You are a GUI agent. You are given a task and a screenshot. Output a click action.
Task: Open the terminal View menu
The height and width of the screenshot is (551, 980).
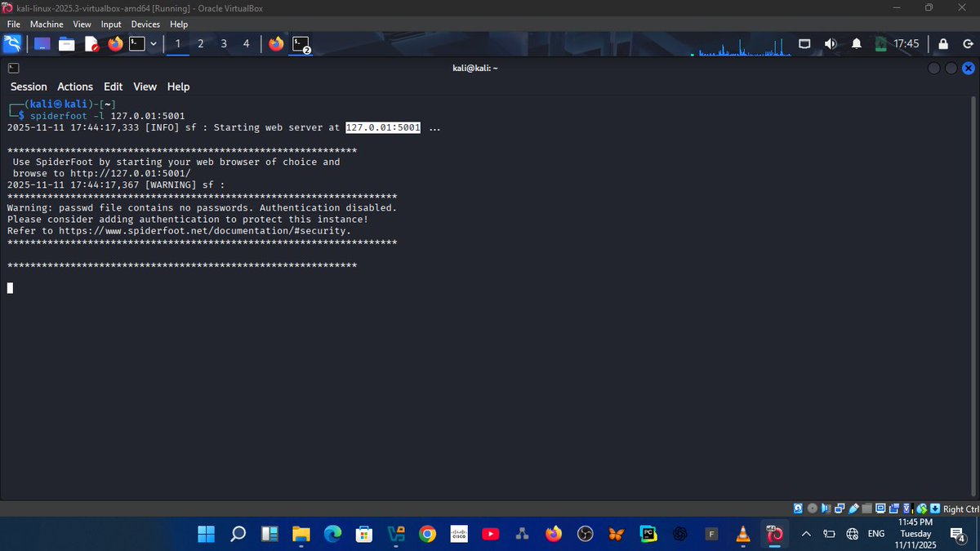[x=145, y=87]
